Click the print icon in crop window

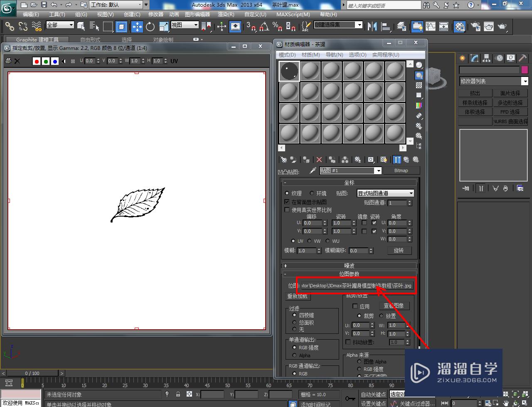tap(8, 61)
